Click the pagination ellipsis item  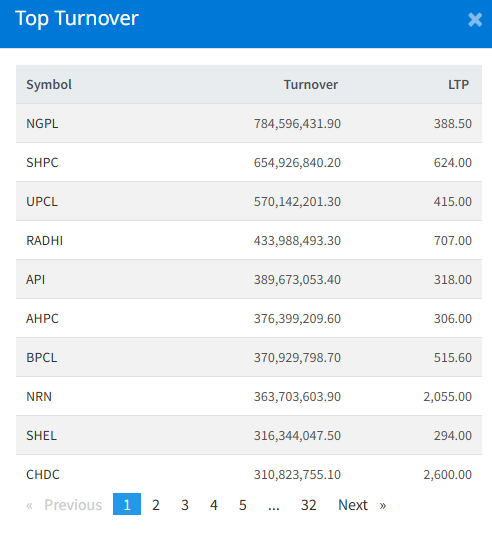click(x=274, y=505)
